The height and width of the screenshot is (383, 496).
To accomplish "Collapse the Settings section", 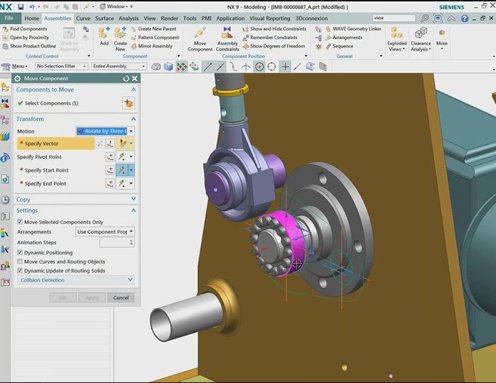I will point(133,210).
